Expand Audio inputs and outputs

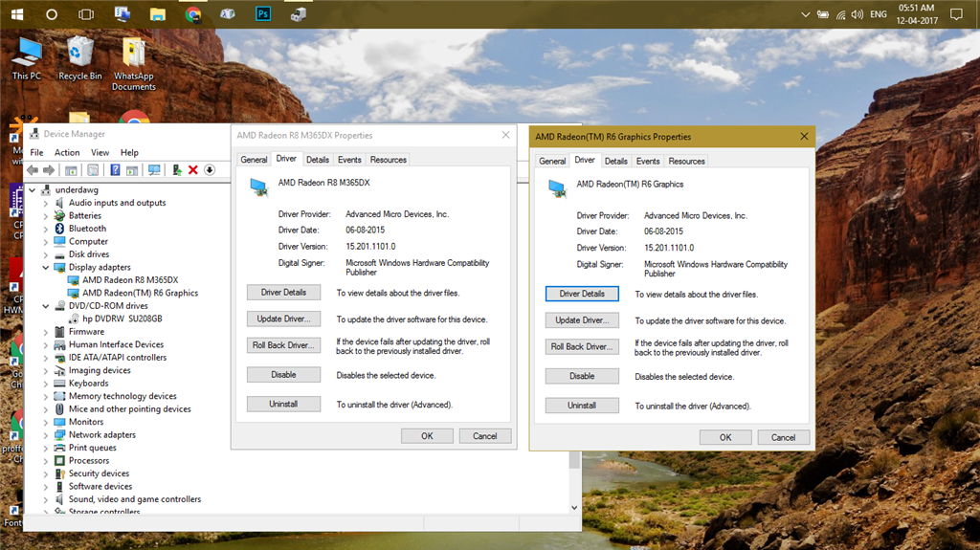coord(46,203)
